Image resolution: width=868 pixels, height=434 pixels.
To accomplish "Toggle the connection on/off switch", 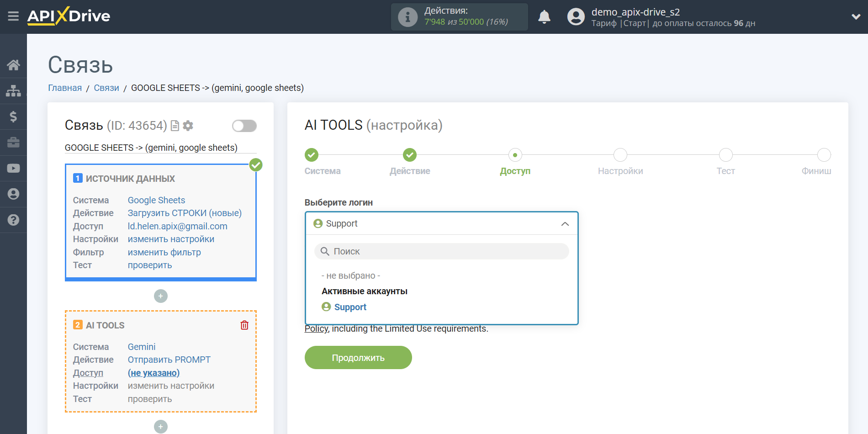I will [x=244, y=126].
